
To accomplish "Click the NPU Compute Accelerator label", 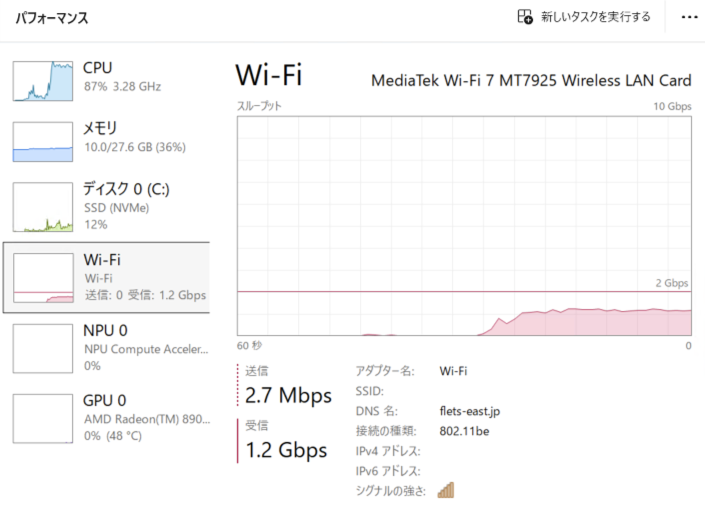I will point(147,349).
